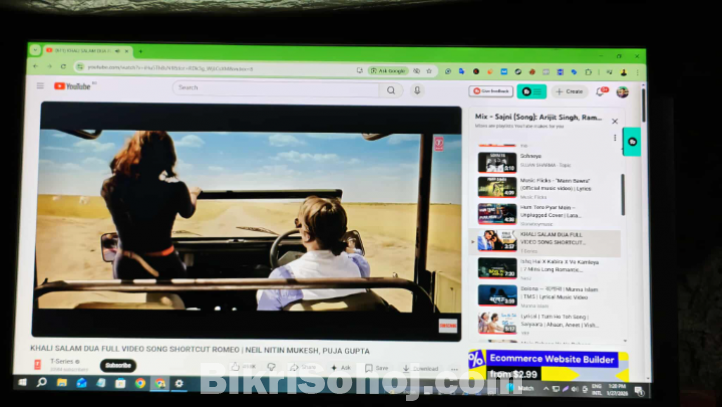The image size is (722, 407).
Task: Click the Download button under the video
Action: [x=420, y=368]
